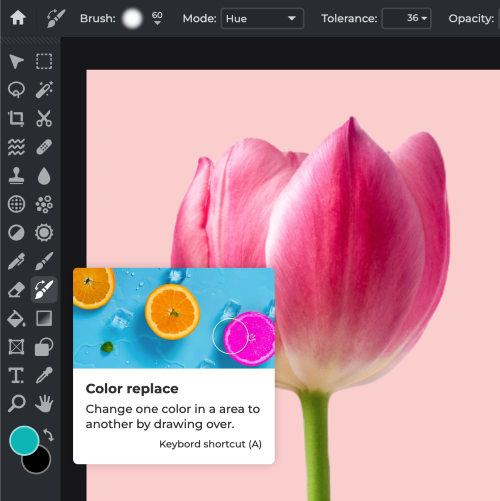The width and height of the screenshot is (500, 501).
Task: Click the white brush tip preview
Action: pyautogui.click(x=132, y=18)
